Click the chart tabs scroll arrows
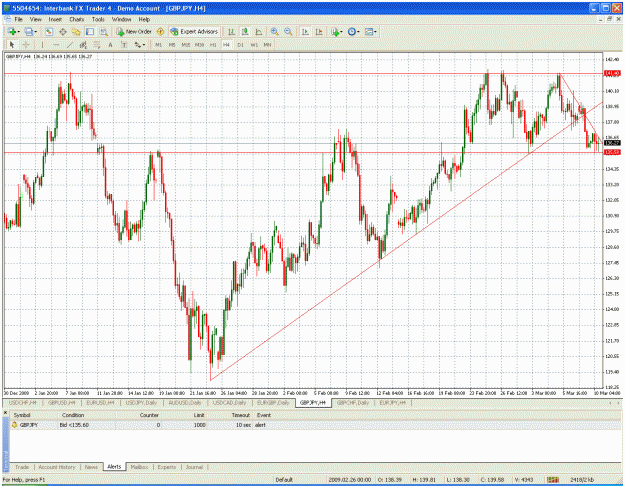This screenshot has height=486, width=625. click(x=613, y=403)
